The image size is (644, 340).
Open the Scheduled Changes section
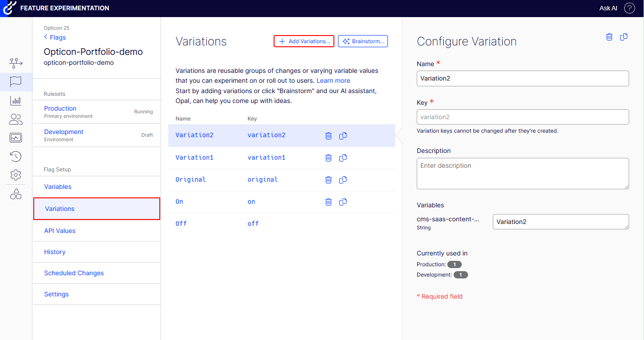[74, 273]
